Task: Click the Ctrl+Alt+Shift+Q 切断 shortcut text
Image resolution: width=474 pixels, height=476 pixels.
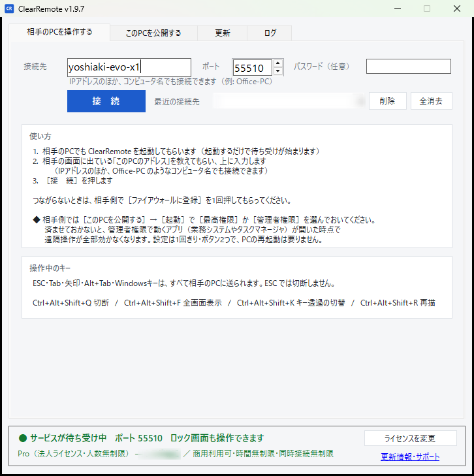Action: pos(71,303)
